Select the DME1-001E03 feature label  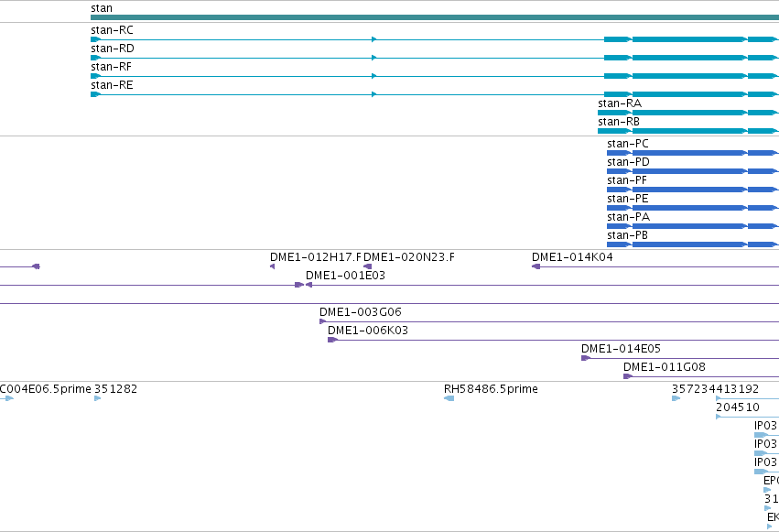click(x=345, y=276)
